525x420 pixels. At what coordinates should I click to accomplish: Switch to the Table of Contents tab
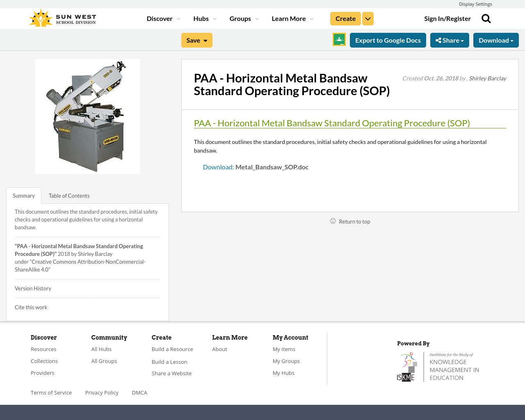(x=69, y=195)
